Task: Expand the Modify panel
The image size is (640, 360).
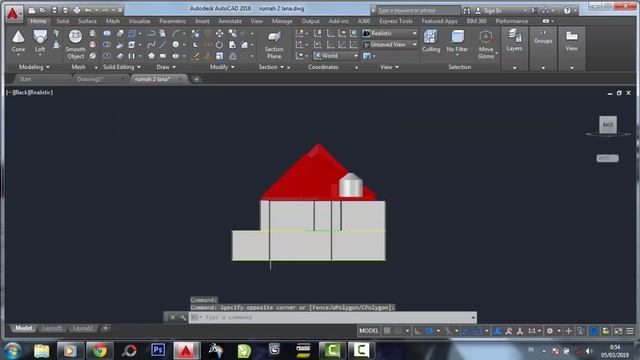Action: (222, 67)
